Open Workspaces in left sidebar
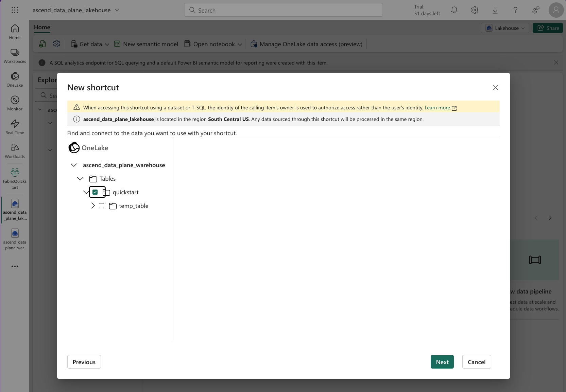Image resolution: width=566 pixels, height=392 pixels. click(15, 56)
